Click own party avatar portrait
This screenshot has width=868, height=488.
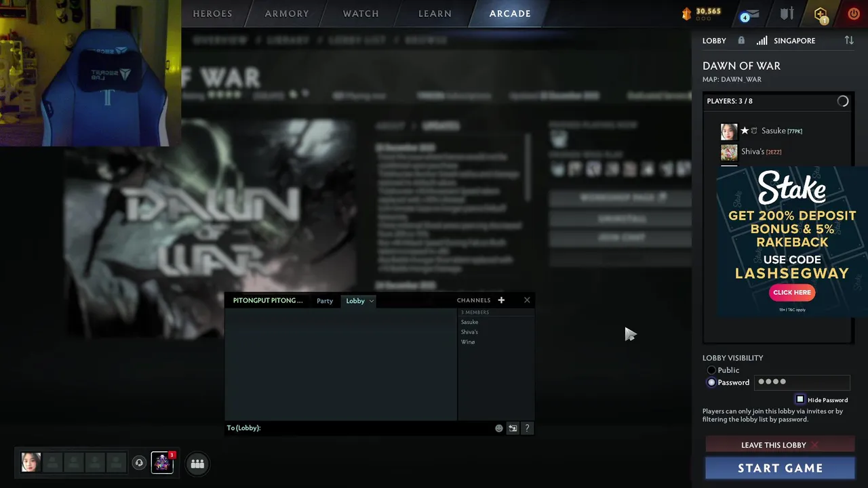(x=31, y=463)
